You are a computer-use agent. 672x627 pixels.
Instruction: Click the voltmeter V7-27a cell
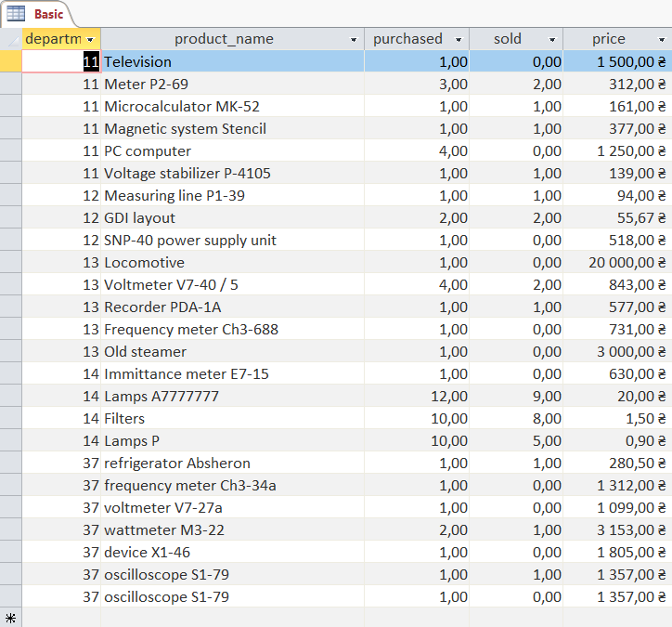pos(232,507)
